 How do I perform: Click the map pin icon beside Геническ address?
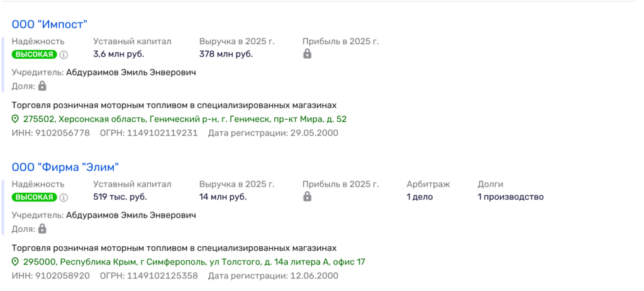[16, 119]
